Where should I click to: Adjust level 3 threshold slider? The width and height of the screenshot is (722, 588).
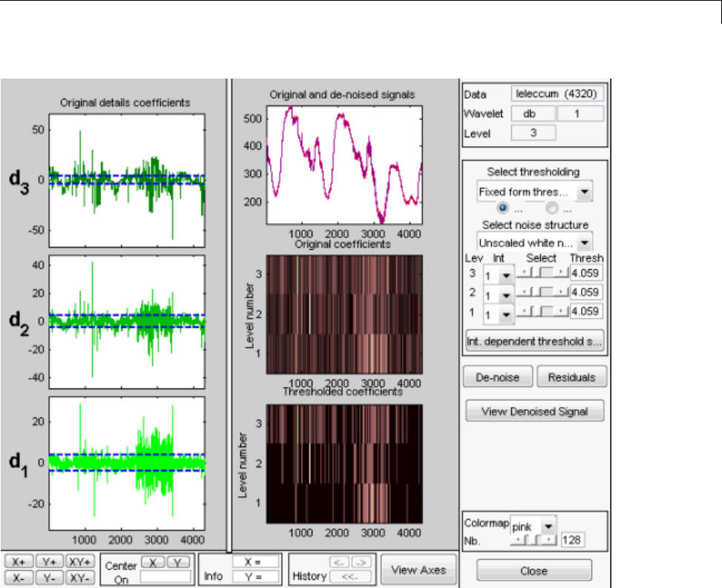pyautogui.click(x=542, y=272)
